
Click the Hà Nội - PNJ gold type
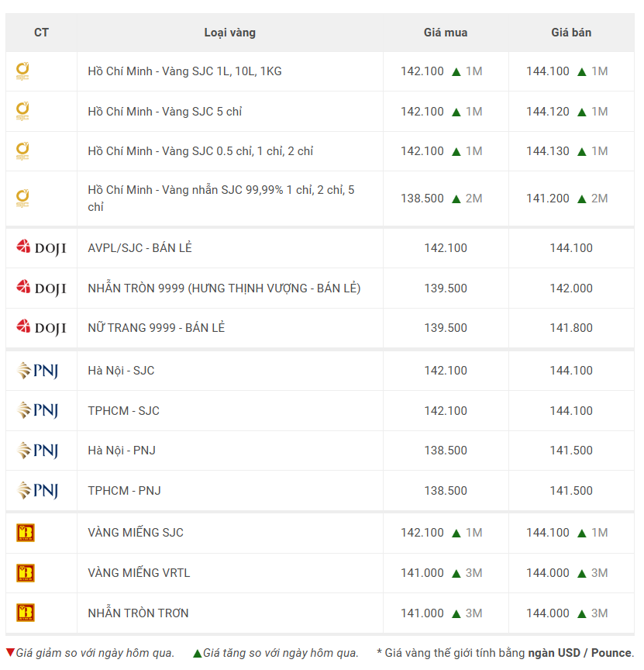coord(122,451)
